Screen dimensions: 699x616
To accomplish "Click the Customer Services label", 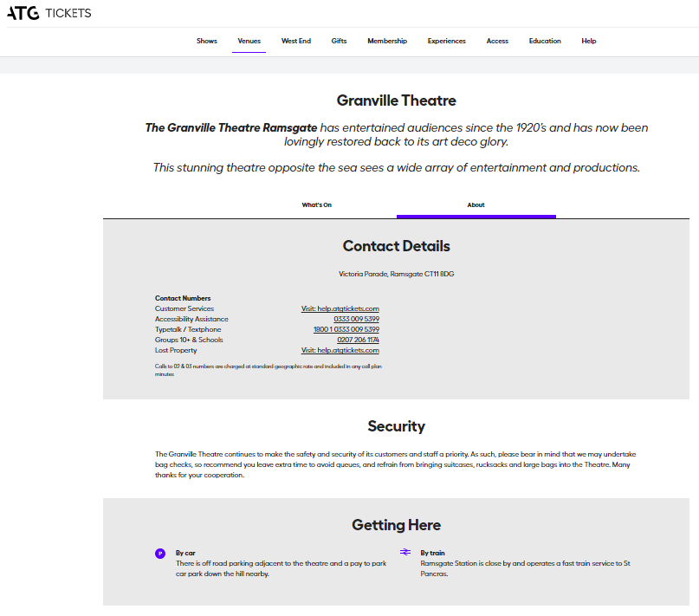I will (x=184, y=308).
